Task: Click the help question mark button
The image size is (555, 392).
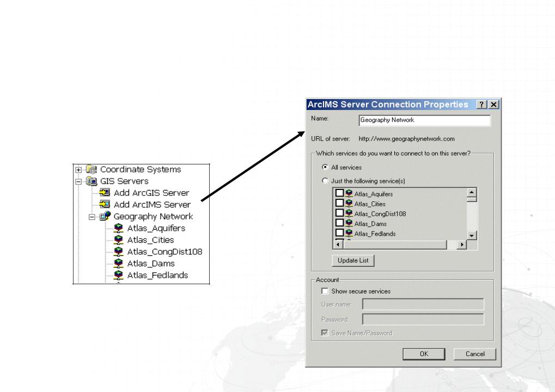Action: tap(481, 105)
